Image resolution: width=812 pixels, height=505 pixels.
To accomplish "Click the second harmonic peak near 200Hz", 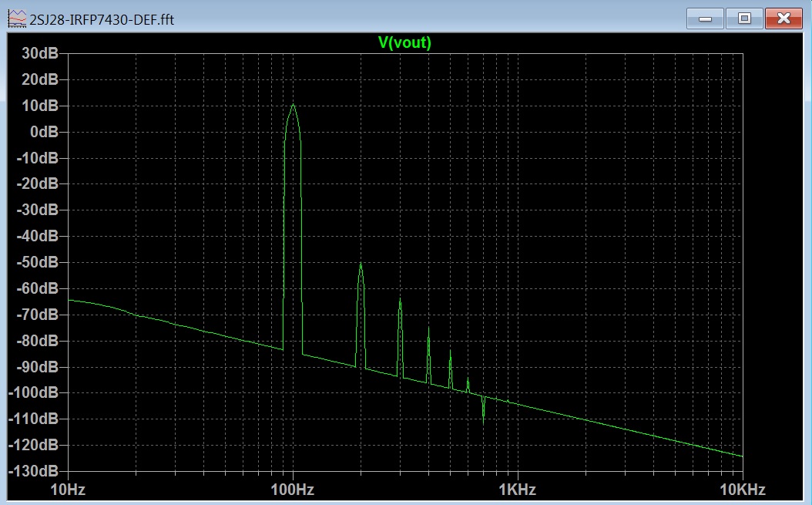I will [x=361, y=264].
